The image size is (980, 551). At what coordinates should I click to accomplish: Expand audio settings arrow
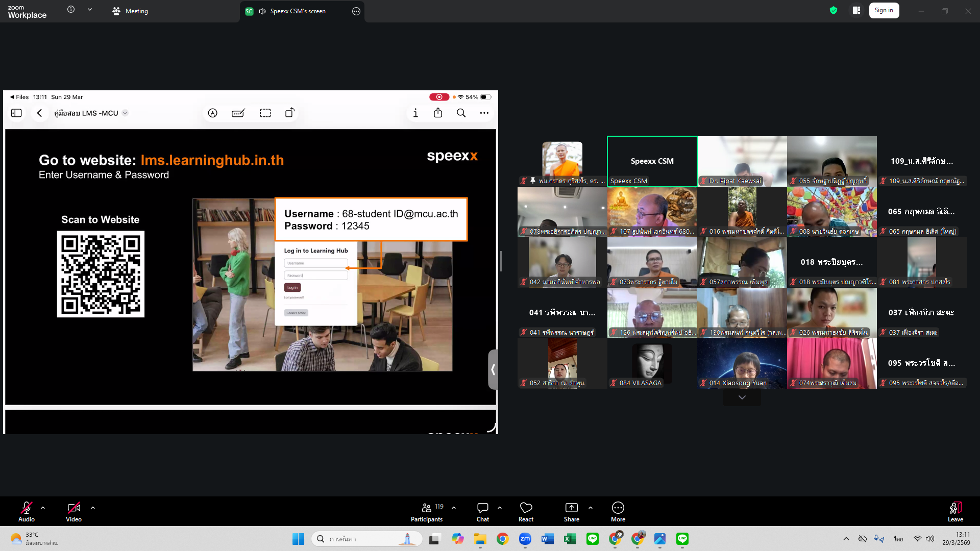[x=43, y=508]
